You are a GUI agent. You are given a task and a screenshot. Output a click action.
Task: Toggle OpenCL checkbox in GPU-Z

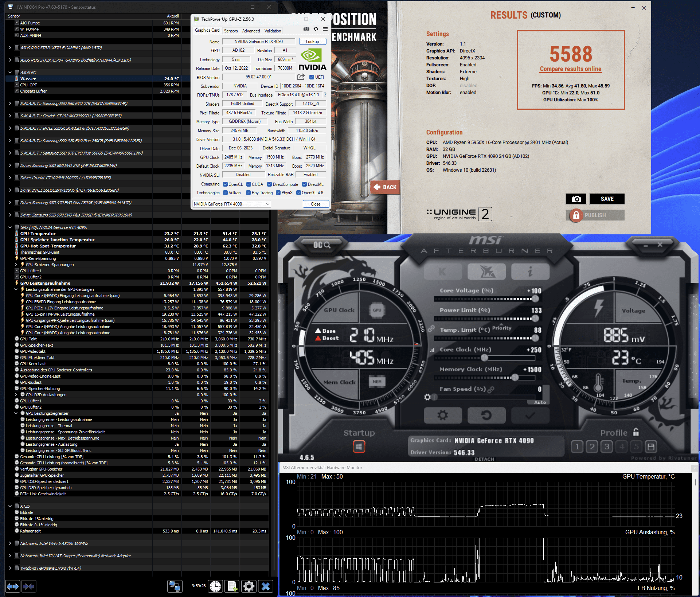click(x=225, y=184)
